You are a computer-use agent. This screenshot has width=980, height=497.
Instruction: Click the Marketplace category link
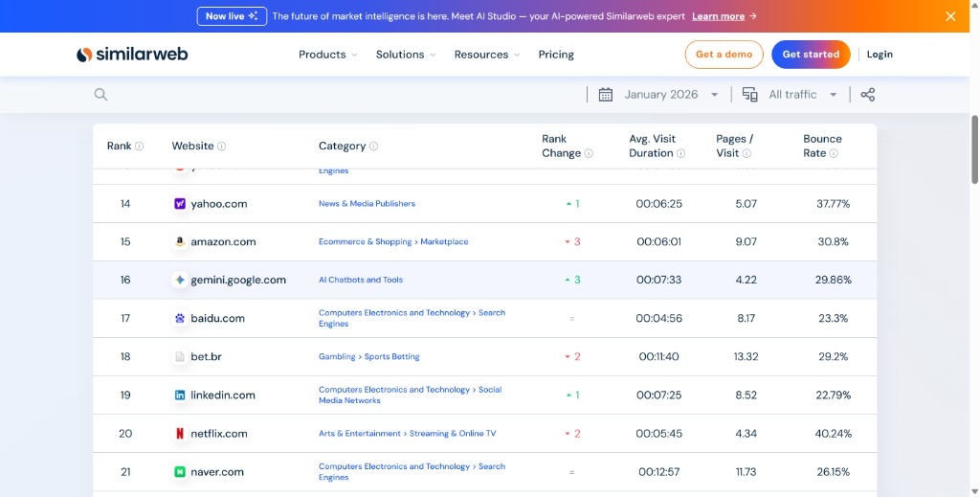coord(444,242)
